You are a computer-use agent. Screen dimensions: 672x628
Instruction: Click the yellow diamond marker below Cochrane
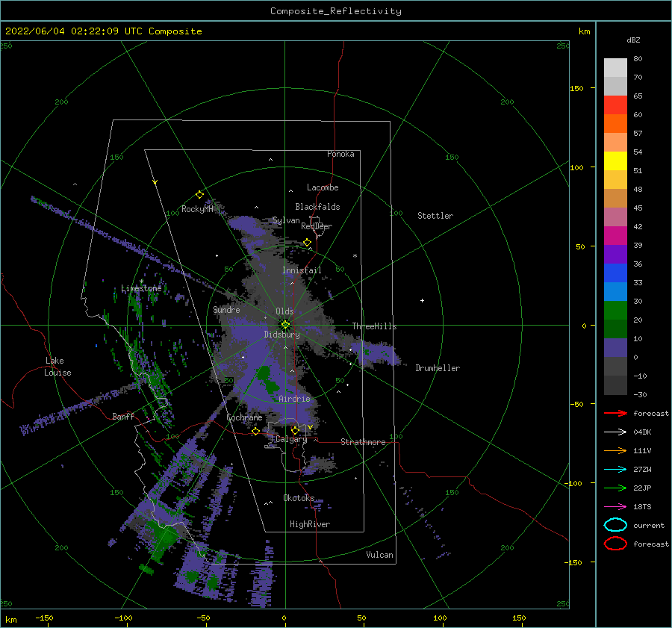click(256, 432)
